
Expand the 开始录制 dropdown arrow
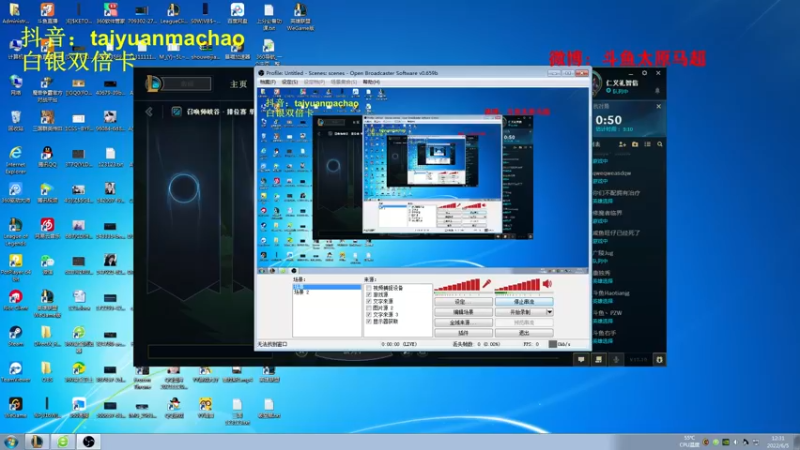(549, 312)
